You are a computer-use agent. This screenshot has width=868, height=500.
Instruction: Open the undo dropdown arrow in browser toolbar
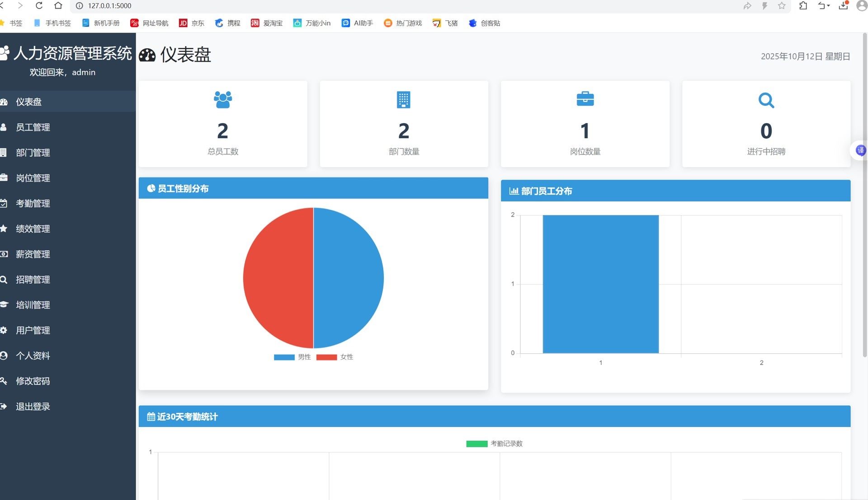pyautogui.click(x=829, y=6)
